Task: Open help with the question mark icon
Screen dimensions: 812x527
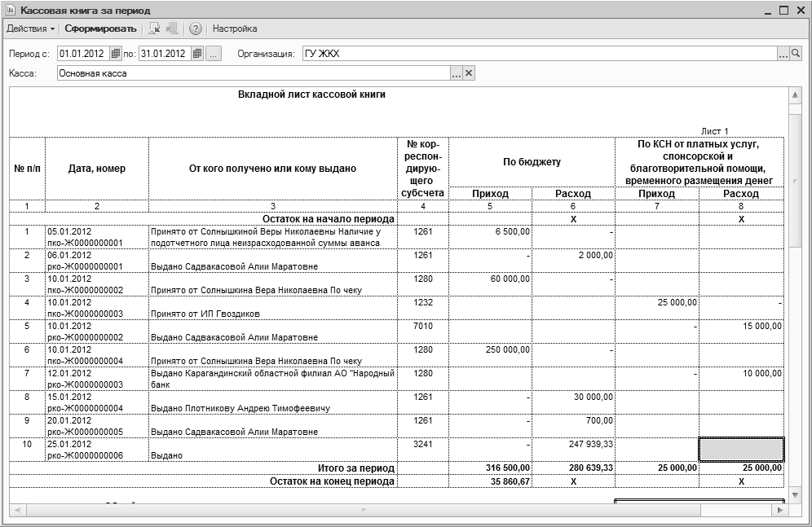Action: [x=196, y=29]
